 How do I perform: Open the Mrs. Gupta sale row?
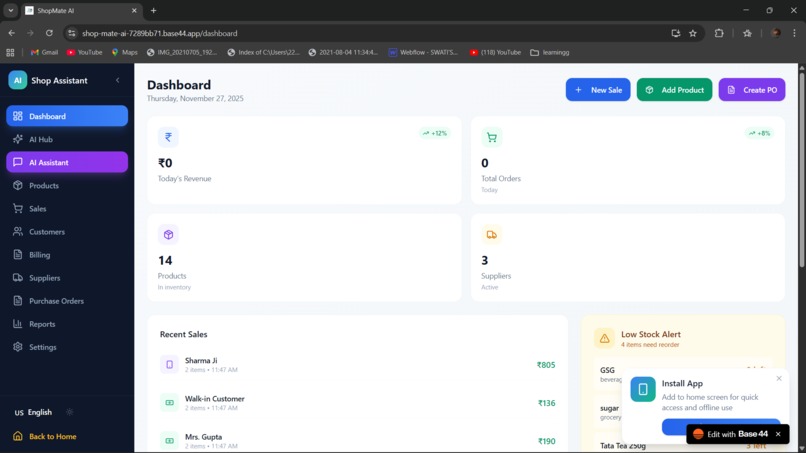click(x=357, y=441)
